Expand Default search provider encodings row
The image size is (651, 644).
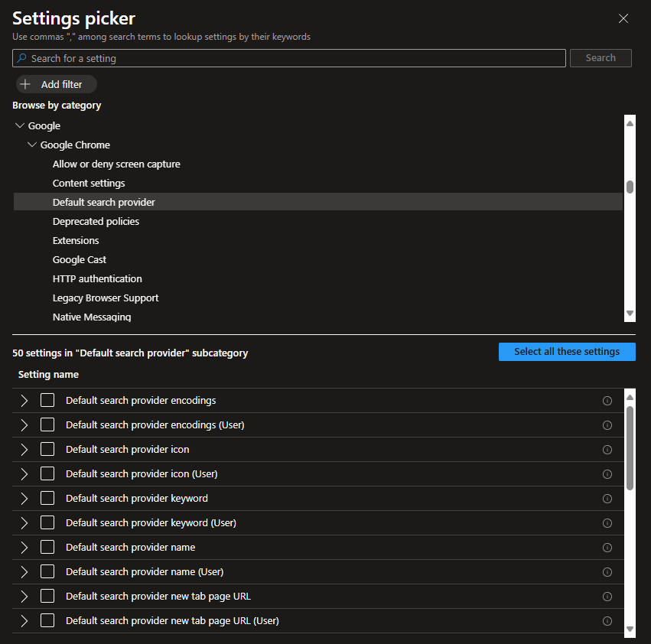[24, 401]
